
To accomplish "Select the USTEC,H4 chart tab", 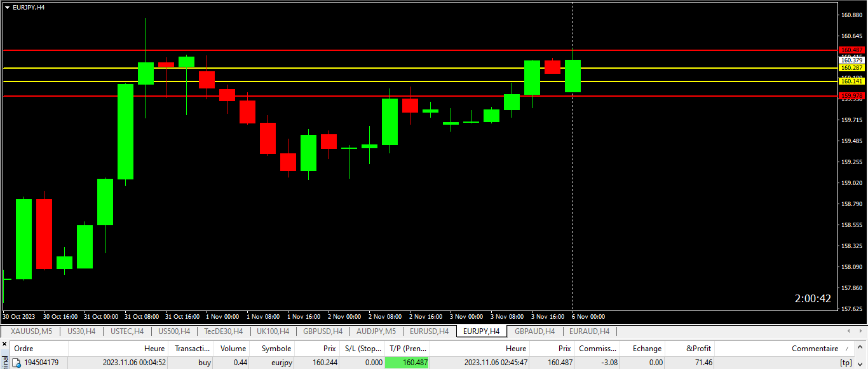I will coord(126,331).
